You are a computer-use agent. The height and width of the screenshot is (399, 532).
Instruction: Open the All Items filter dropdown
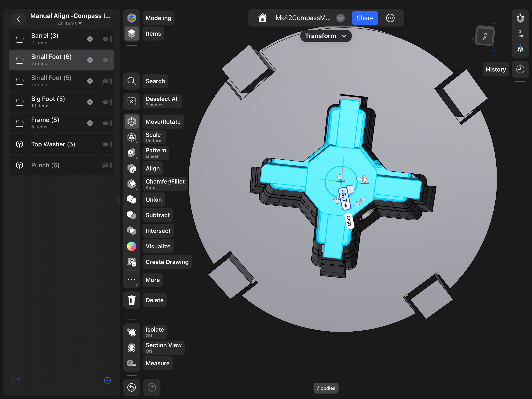pos(70,23)
